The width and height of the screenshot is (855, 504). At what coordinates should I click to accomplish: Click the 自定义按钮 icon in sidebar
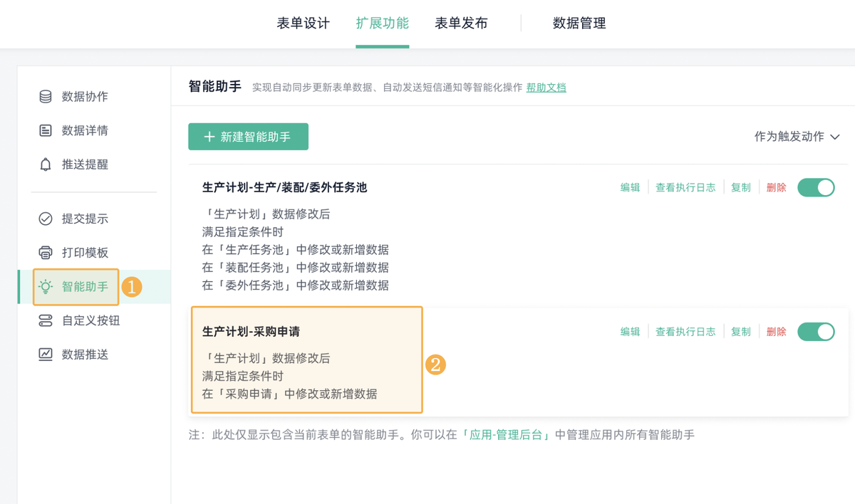tap(46, 320)
